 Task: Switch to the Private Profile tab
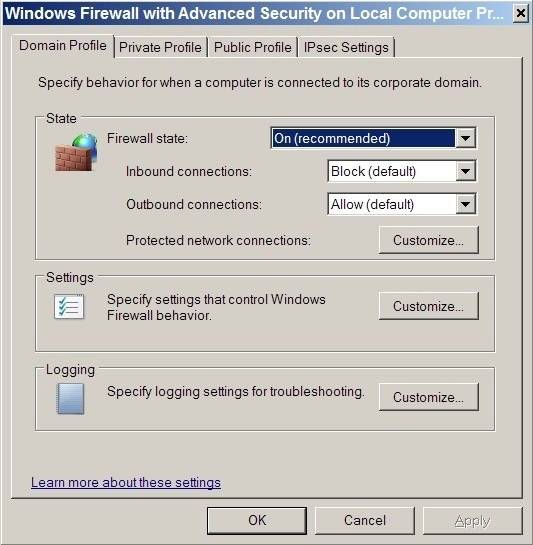tap(160, 47)
